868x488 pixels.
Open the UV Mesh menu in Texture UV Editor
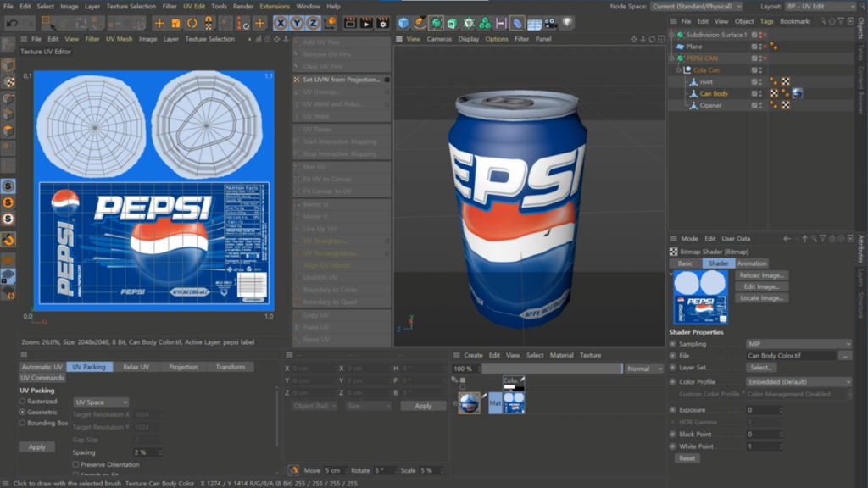119,39
